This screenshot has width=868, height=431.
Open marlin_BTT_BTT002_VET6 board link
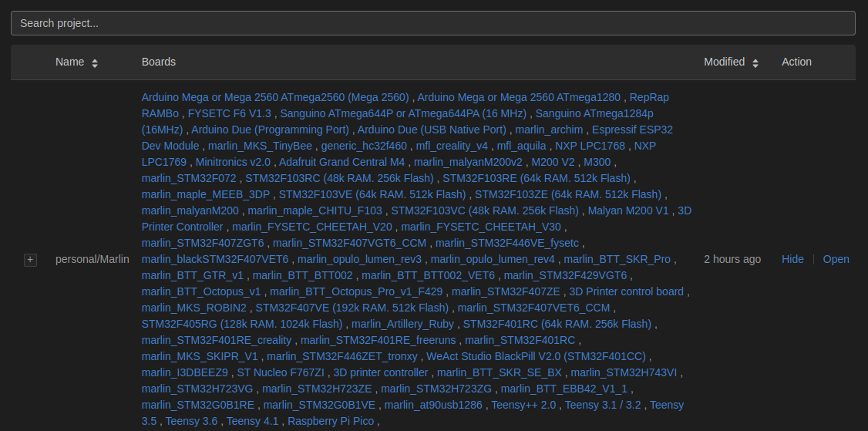pos(428,276)
